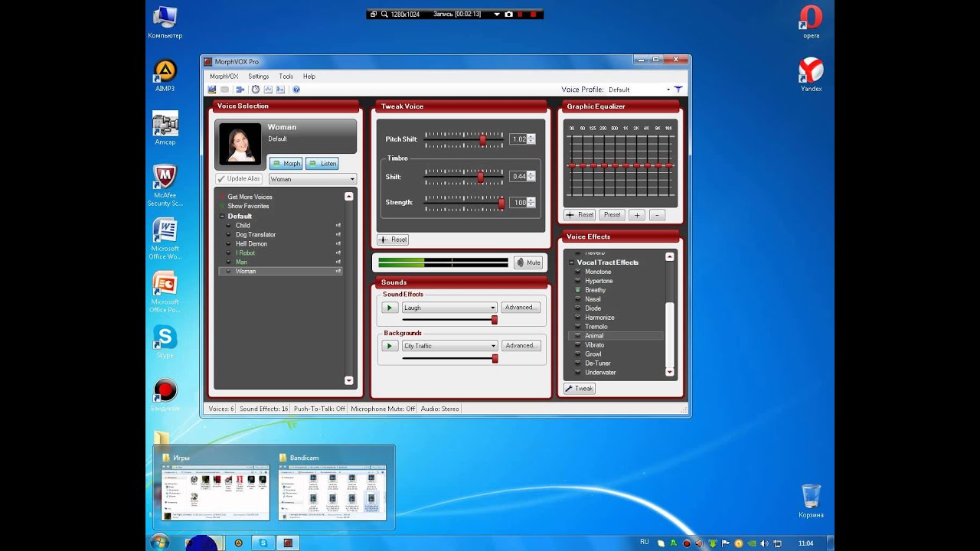Click the Pitch Shift slider handle

(483, 139)
